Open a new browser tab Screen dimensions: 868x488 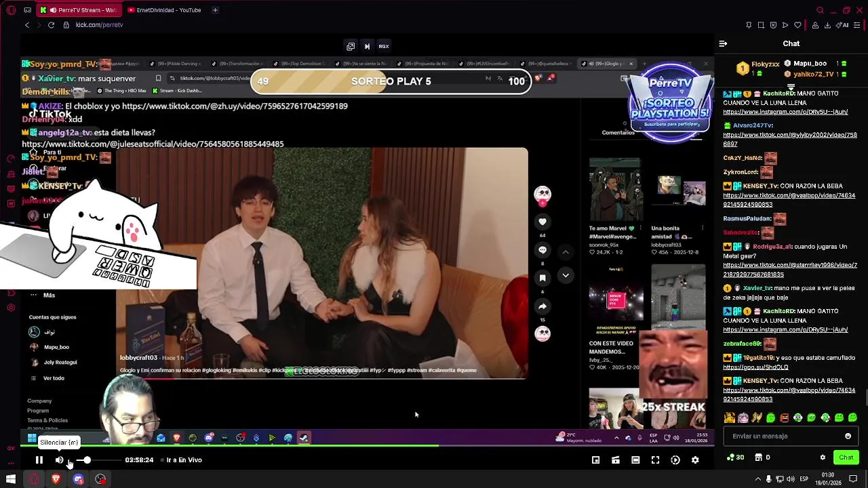[215, 10]
